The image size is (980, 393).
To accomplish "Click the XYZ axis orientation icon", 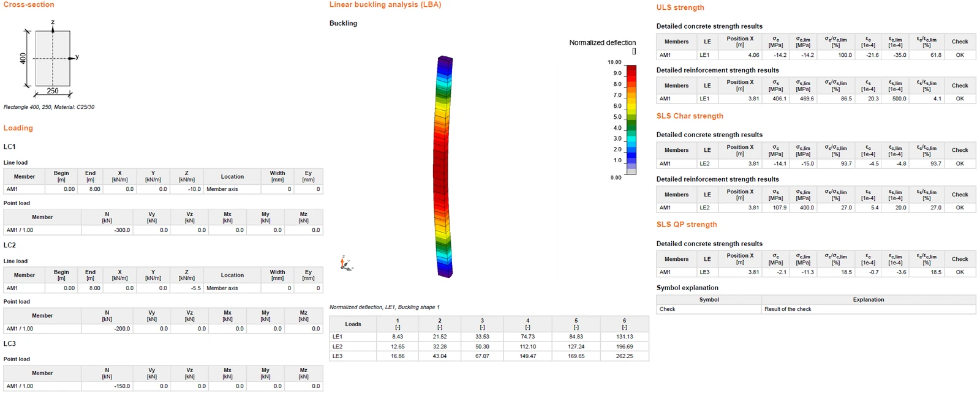I will 347,263.
